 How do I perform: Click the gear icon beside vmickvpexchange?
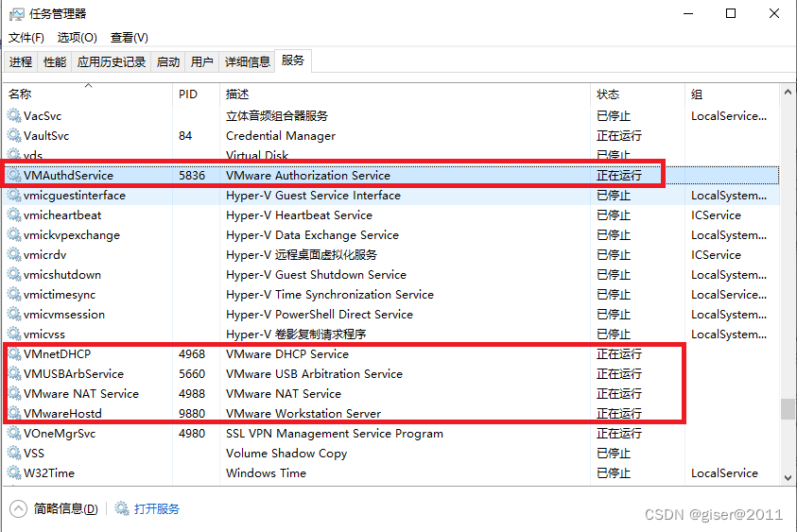click(x=14, y=234)
